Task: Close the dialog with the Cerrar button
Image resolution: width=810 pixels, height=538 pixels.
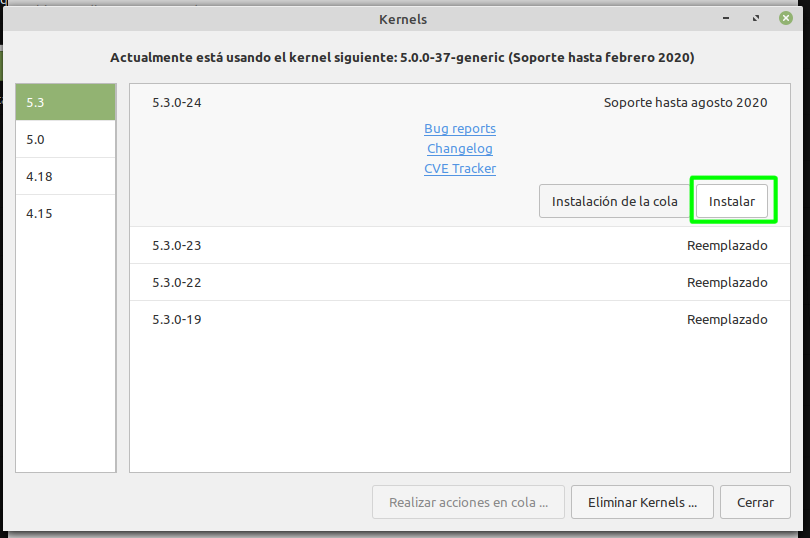Action: pos(756,502)
